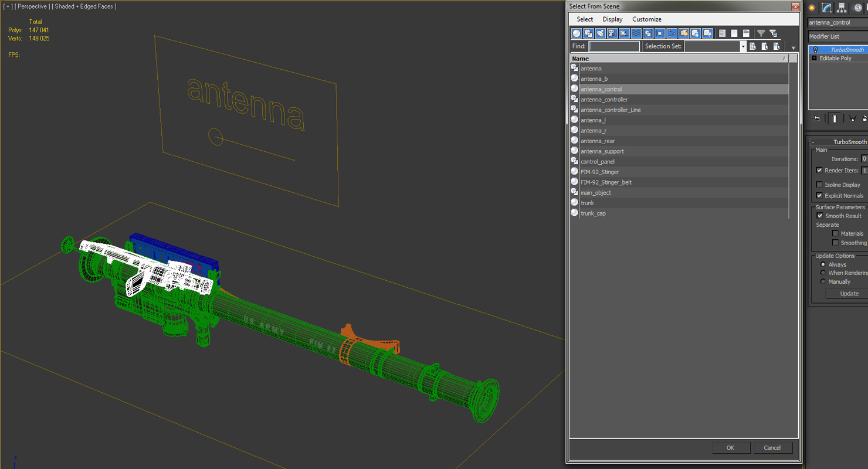Toggle Display Hidden Objects filter icon
Screen dimensions: 868x469
708,33
